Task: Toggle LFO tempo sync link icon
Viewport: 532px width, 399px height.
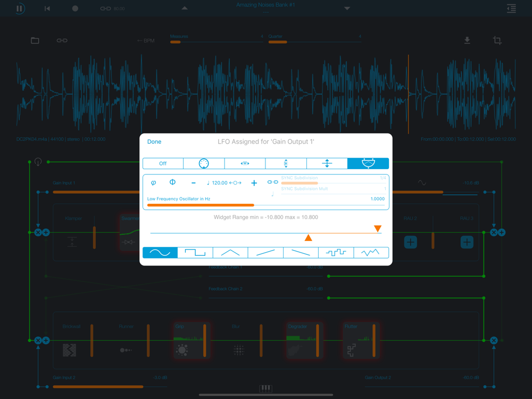Action: pos(272,182)
